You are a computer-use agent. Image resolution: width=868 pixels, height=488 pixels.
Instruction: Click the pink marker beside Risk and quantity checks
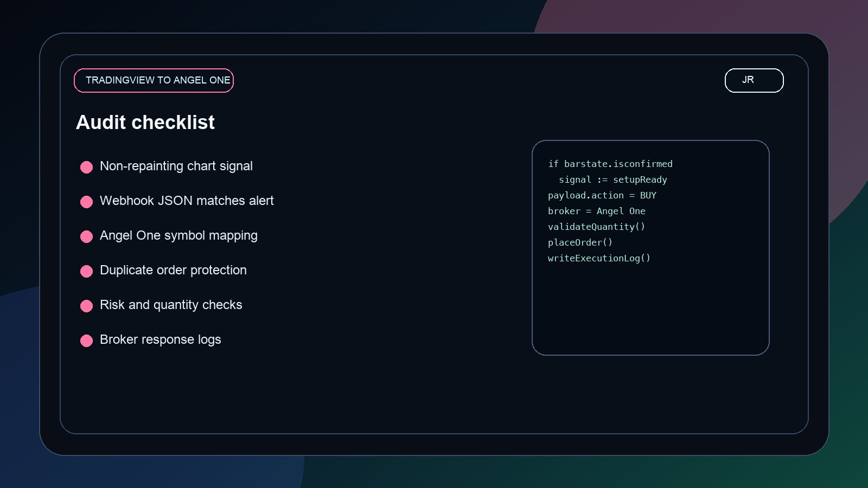click(86, 306)
